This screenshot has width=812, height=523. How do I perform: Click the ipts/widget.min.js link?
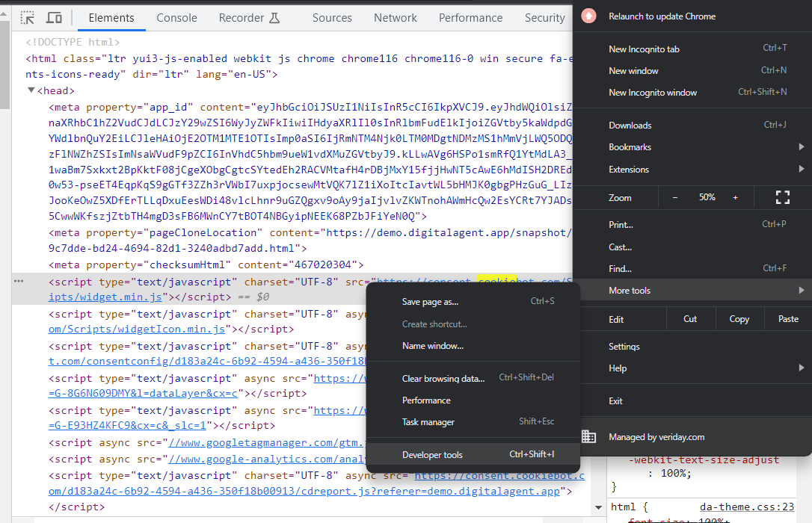[x=105, y=297]
